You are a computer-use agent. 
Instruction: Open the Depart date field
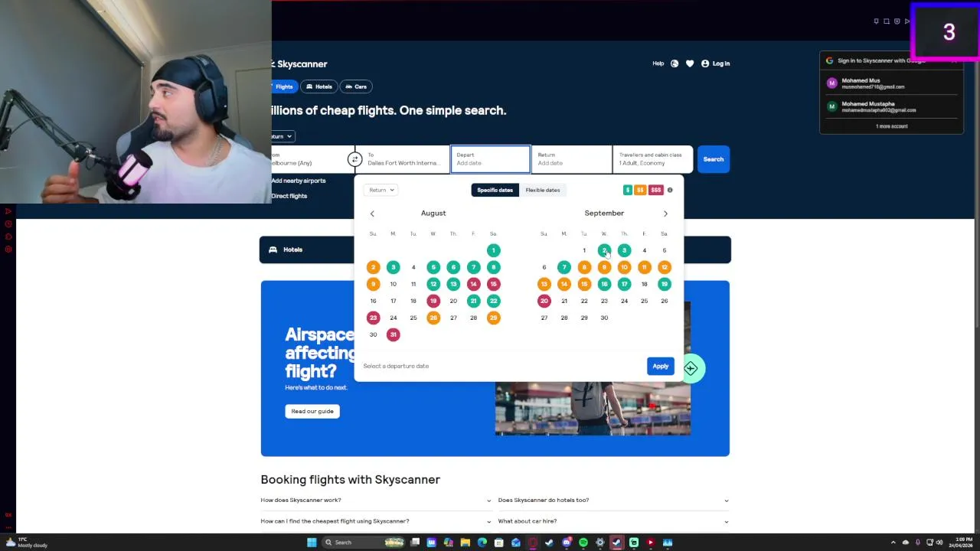coord(490,159)
